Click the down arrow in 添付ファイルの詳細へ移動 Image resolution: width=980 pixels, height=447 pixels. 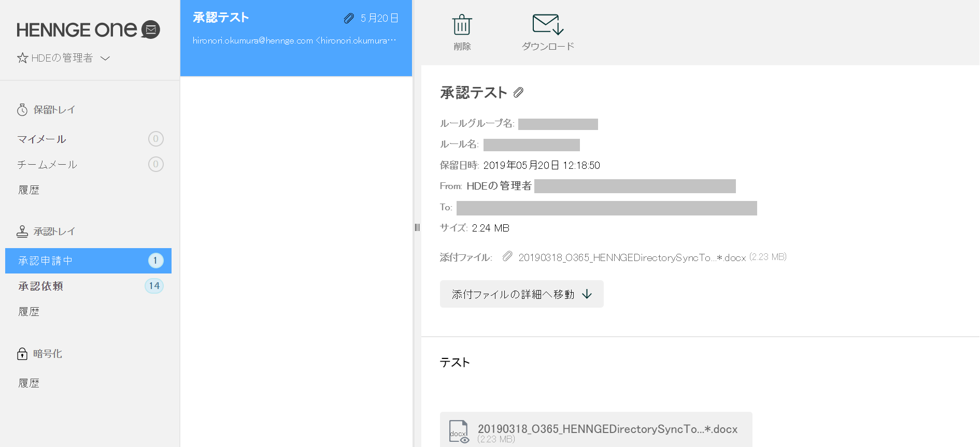pos(587,294)
